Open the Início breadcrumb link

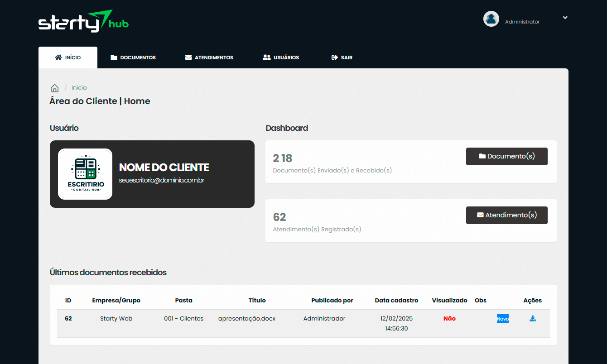[79, 87]
